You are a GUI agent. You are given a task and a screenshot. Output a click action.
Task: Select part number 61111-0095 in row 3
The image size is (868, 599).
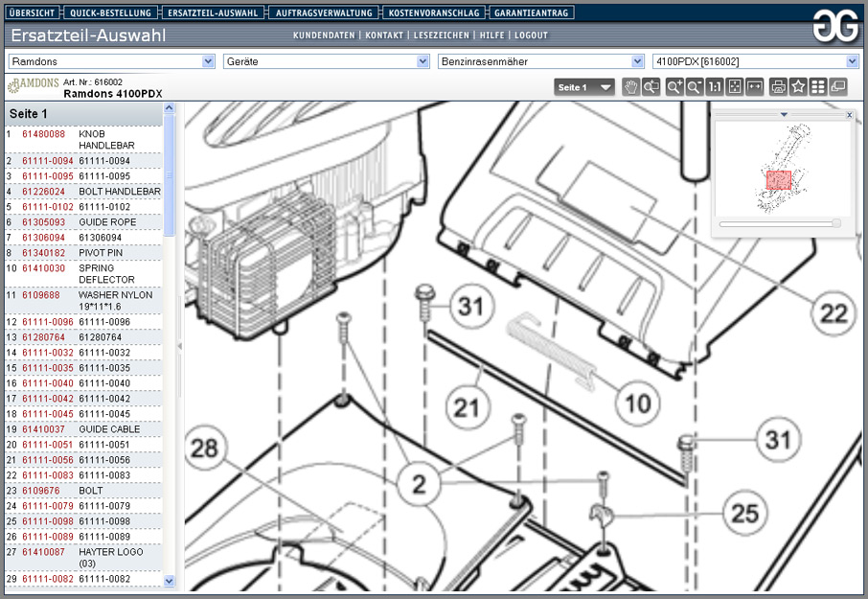[48, 176]
